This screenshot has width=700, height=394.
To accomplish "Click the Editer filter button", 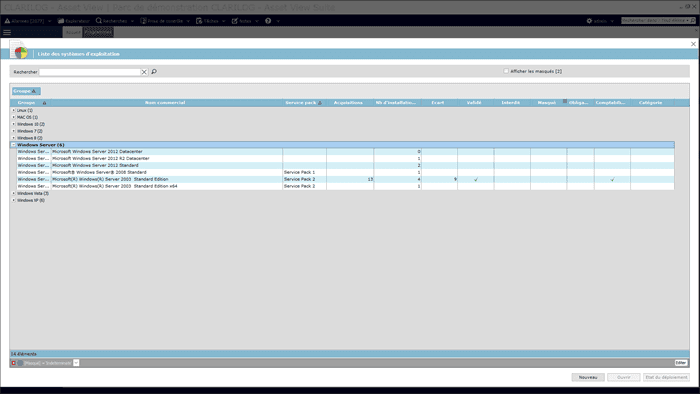I will coord(680,363).
